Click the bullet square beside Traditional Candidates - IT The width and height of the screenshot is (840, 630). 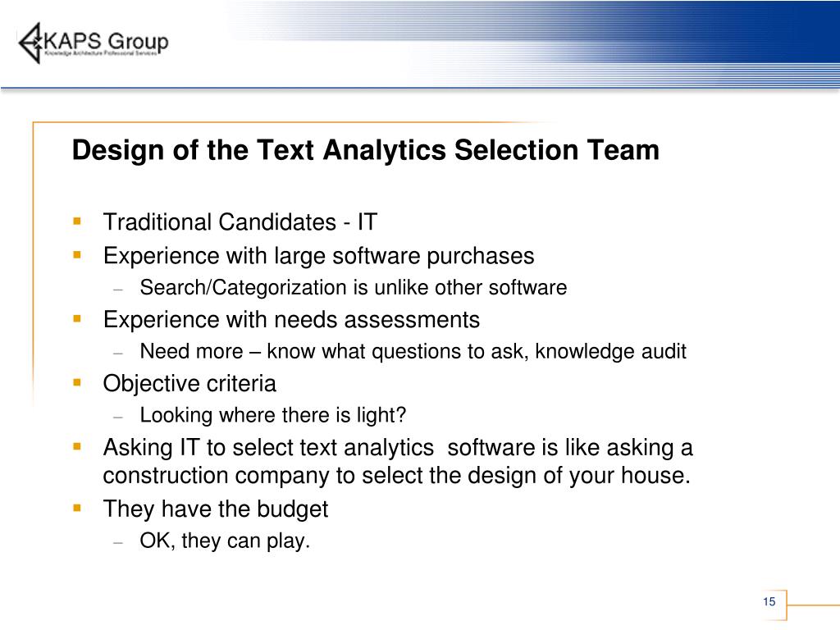click(77, 221)
